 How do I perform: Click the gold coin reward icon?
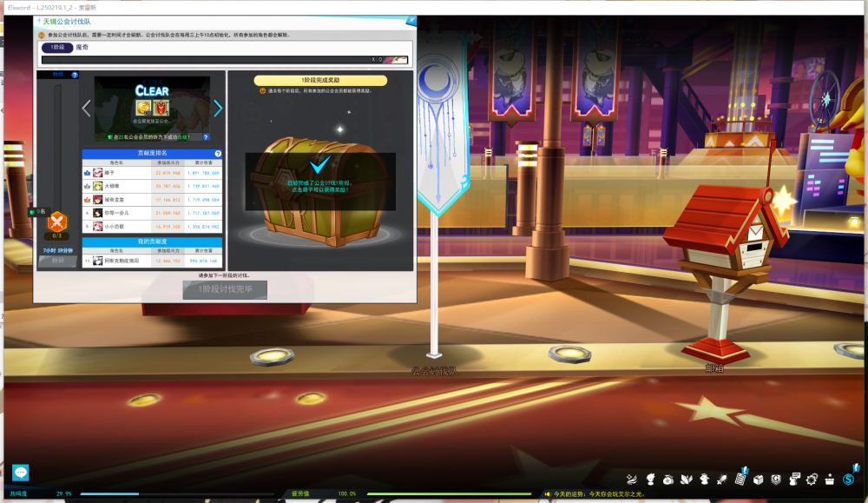coord(143,108)
